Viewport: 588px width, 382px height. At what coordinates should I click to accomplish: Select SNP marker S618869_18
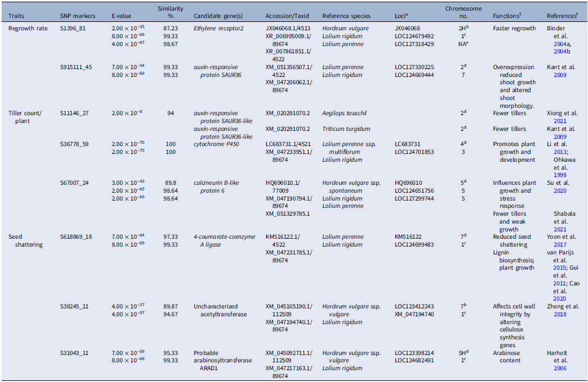pyautogui.click(x=76, y=237)
